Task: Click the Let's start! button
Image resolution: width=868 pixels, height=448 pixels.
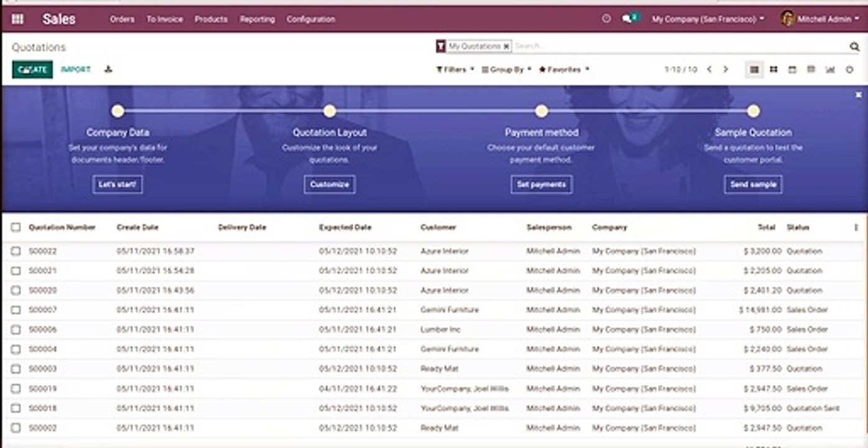Action: 118,184
